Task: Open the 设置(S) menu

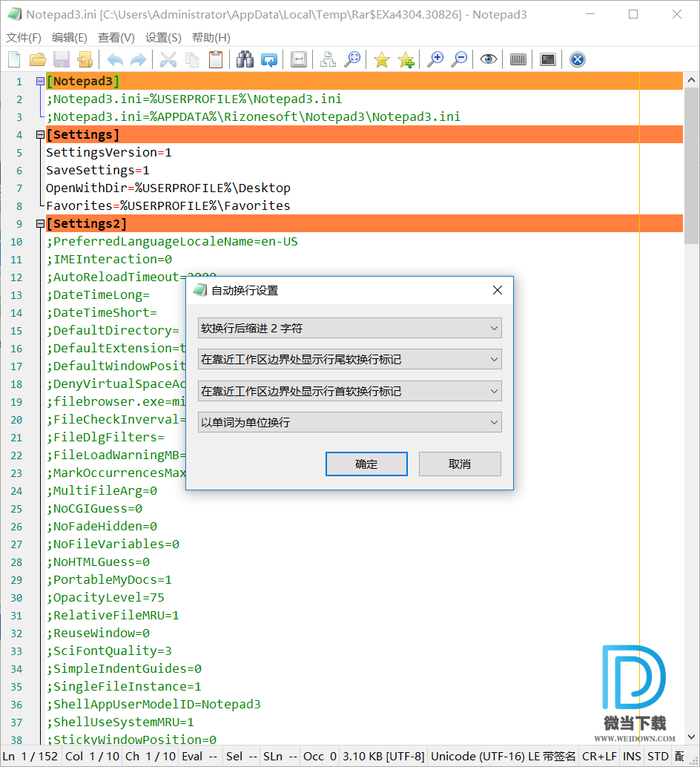Action: point(163,38)
